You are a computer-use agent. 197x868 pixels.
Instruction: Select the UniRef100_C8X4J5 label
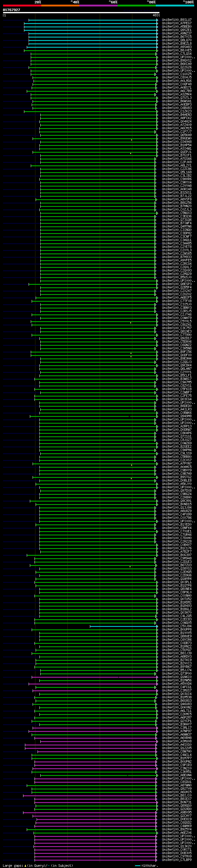(x=176, y=78)
